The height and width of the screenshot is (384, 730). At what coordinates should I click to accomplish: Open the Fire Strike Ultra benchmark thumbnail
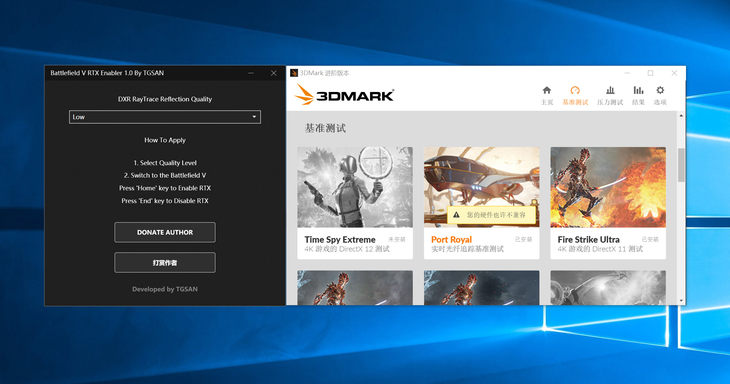pos(608,187)
